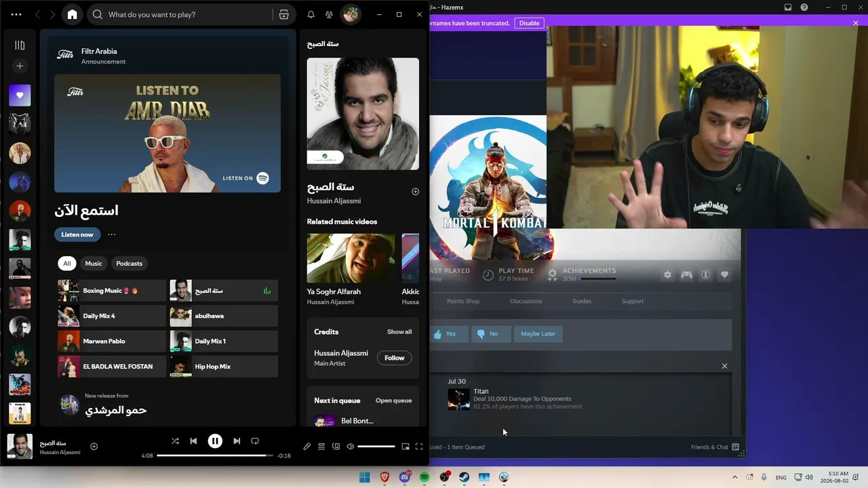This screenshot has width=868, height=488.
Task: Select the Music filter chip
Action: coord(94,264)
